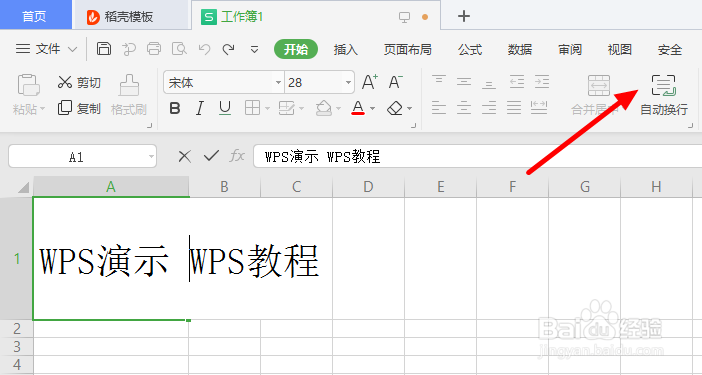Click the Save icon in quick toolbar

click(104, 48)
